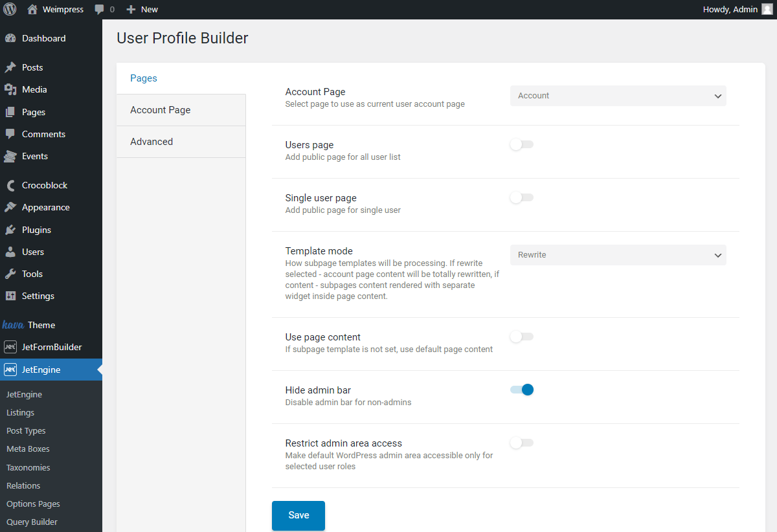Screen dimensions: 777x532
Task: Open the Account Page dropdown
Action: [x=618, y=96]
